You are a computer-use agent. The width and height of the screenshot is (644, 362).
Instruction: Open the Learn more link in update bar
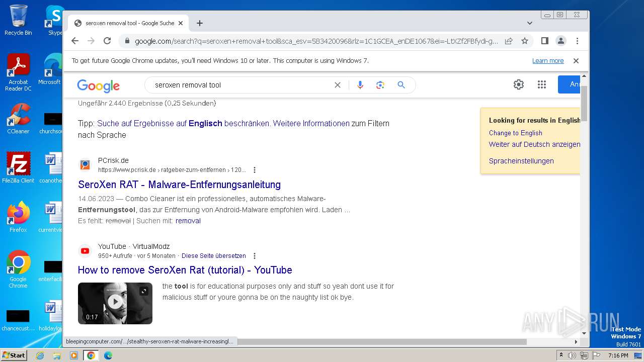[548, 61]
